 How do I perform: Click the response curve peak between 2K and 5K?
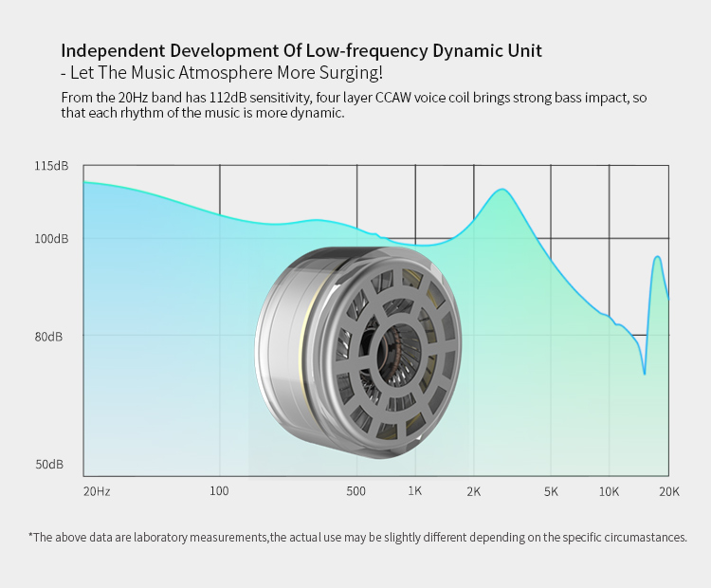502,190
